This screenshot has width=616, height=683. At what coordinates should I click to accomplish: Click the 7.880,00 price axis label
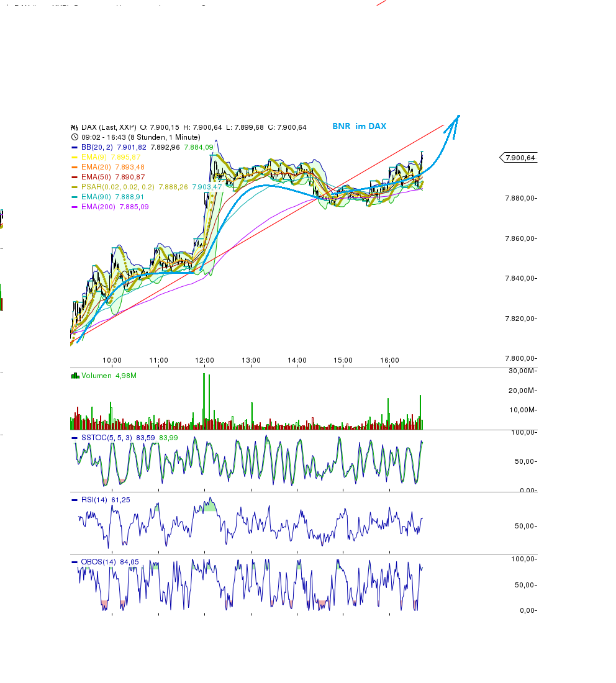[x=520, y=198]
